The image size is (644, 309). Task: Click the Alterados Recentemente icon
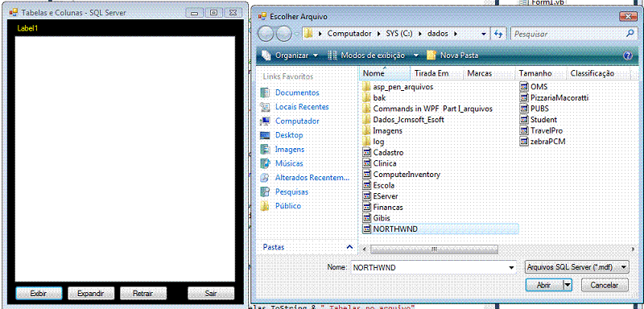(x=266, y=178)
